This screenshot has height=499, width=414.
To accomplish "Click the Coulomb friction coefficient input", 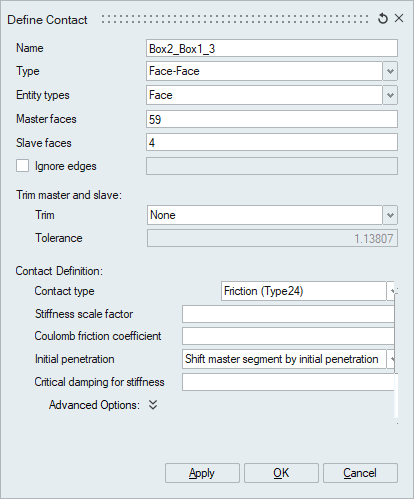I will 288,336.
